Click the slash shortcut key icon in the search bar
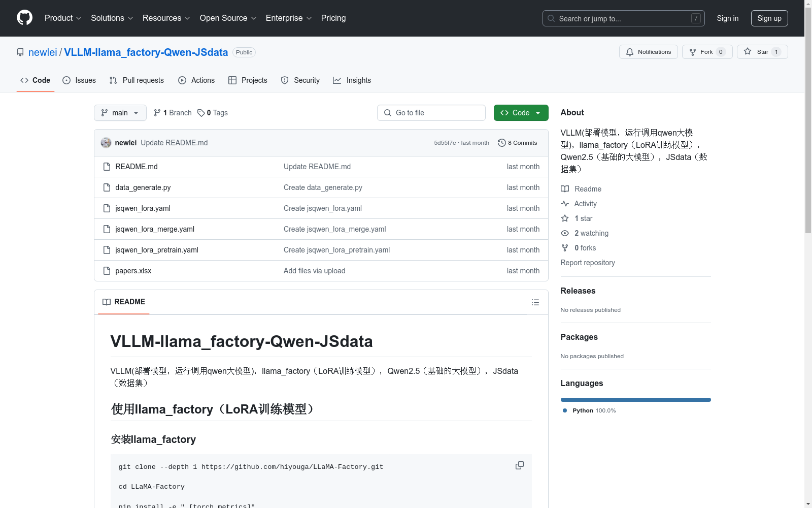Screen dimensions: 812x508 coord(696,18)
